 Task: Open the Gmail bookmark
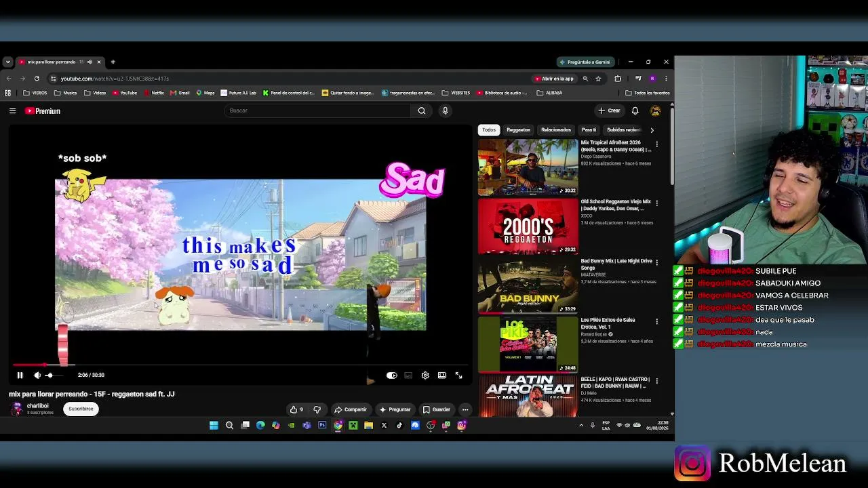pos(180,93)
